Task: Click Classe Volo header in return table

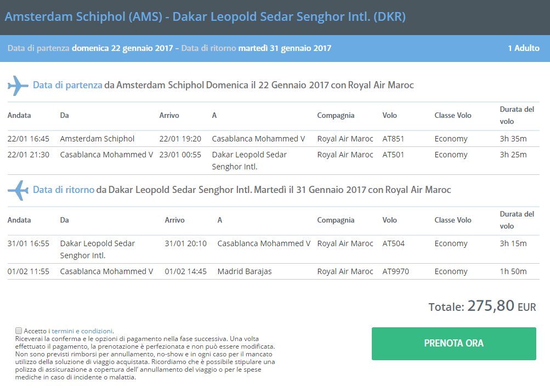Action: 453,220
